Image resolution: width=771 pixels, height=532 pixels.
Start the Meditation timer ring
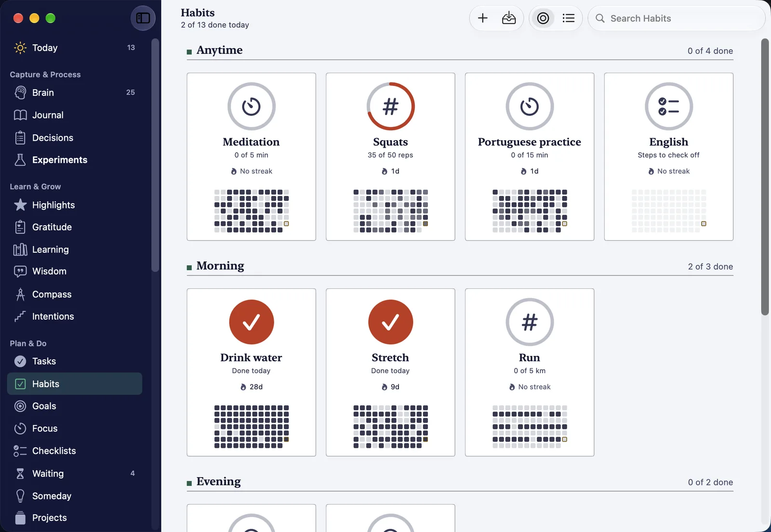(252, 106)
